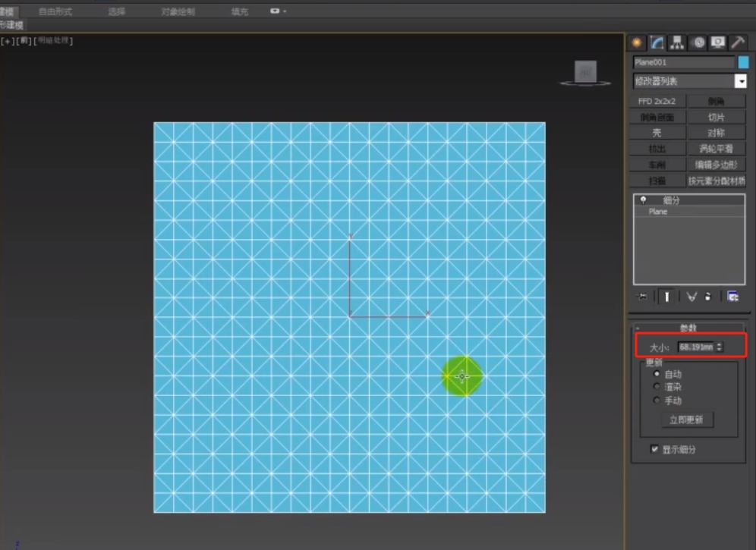Click the Plane001 object color swatch
The height and width of the screenshot is (550, 756).
743,63
